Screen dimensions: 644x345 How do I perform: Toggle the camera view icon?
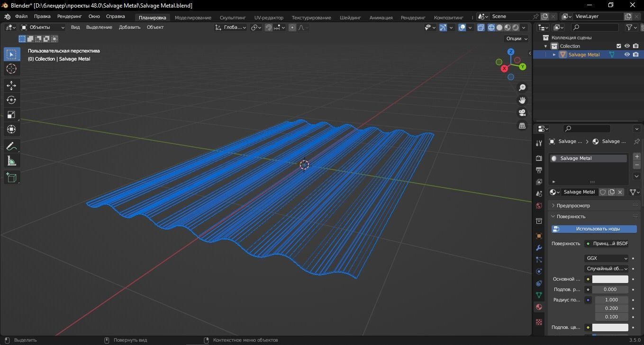pos(522,113)
